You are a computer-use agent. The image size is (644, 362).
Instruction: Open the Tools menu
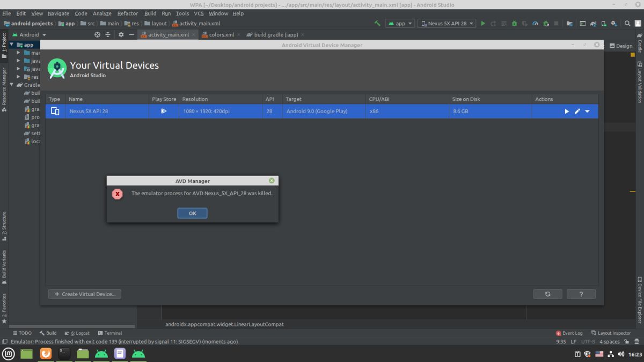182,13
